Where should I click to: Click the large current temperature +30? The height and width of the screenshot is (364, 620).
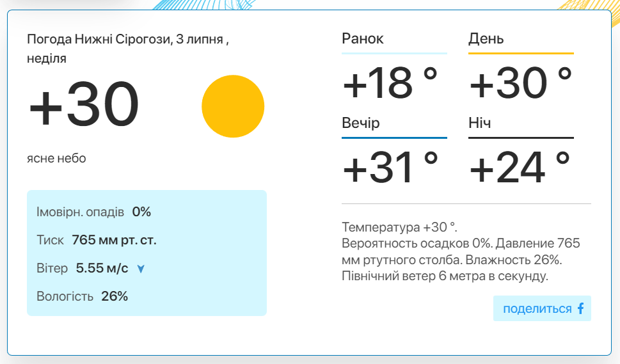[x=84, y=104]
